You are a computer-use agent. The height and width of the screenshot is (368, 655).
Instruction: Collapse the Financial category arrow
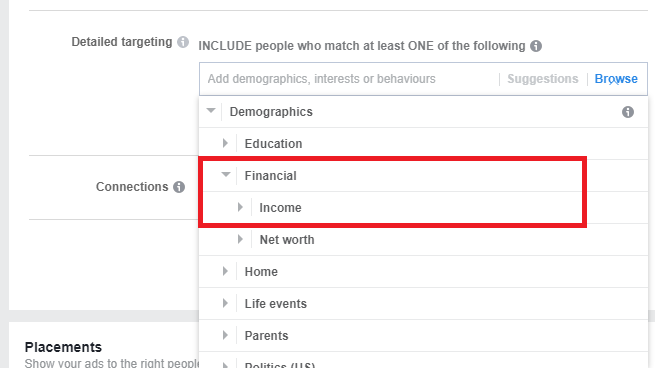[226, 175]
